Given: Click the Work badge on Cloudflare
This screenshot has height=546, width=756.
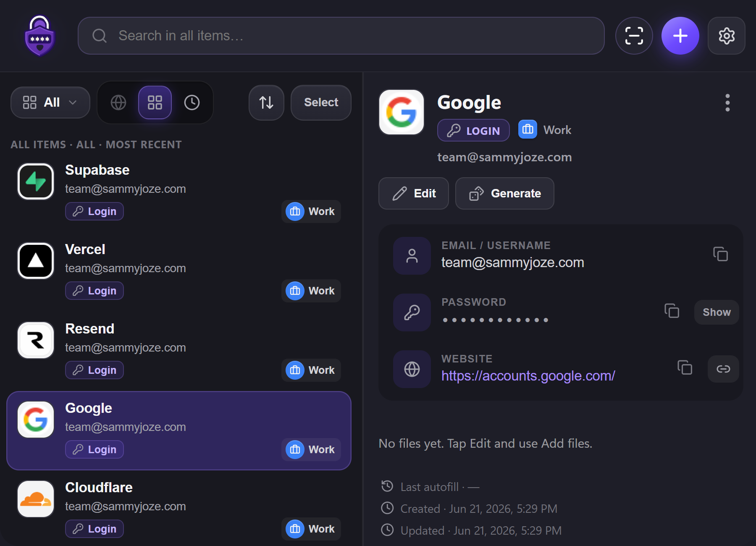Looking at the screenshot, I should pos(311,529).
